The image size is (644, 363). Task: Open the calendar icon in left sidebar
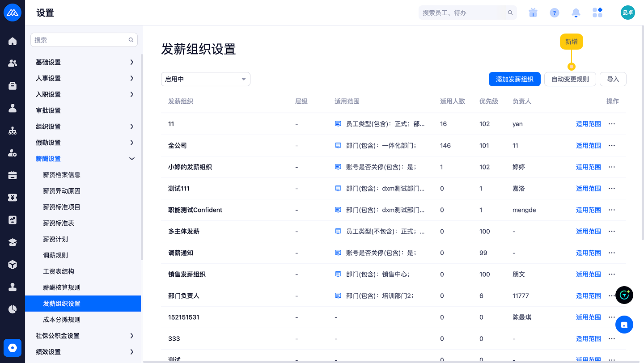[x=13, y=175]
